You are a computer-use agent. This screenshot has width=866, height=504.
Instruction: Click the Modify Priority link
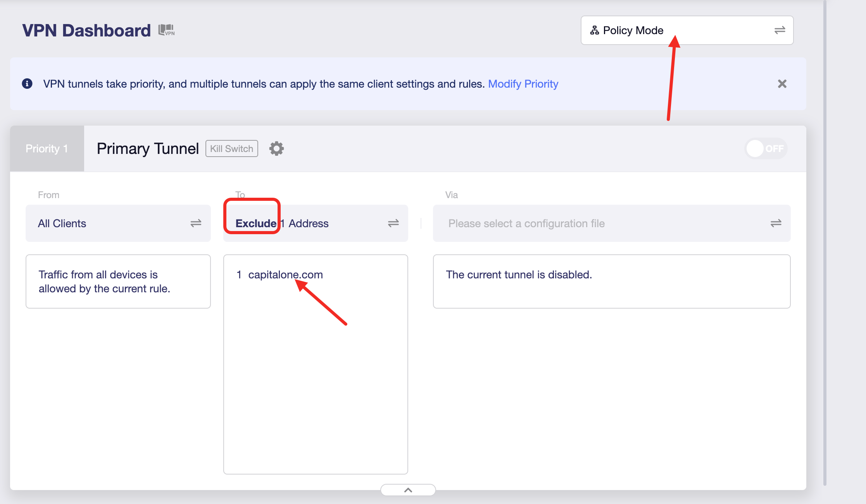click(523, 84)
